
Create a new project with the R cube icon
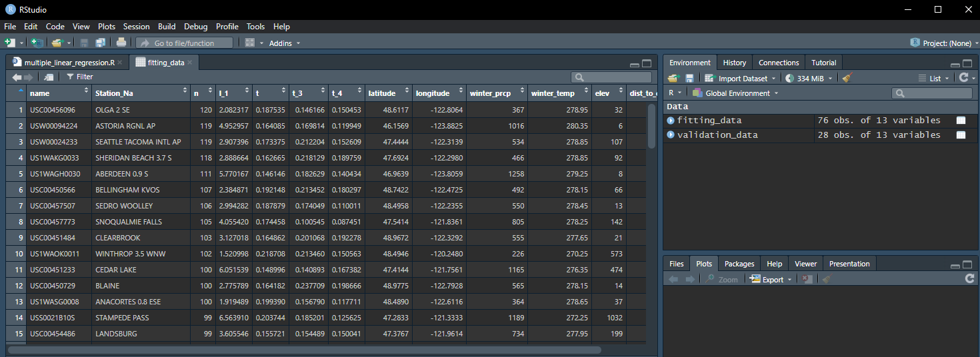pyautogui.click(x=37, y=43)
